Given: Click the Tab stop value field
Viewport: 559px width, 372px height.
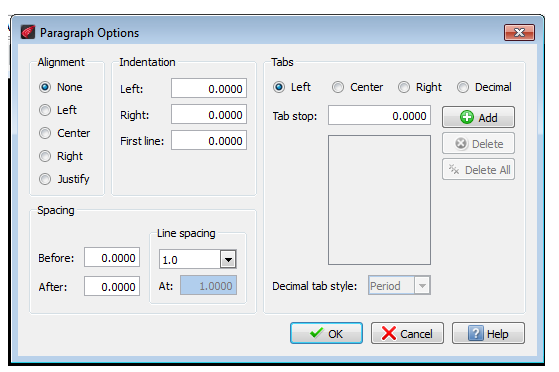Looking at the screenshot, I should click(379, 115).
